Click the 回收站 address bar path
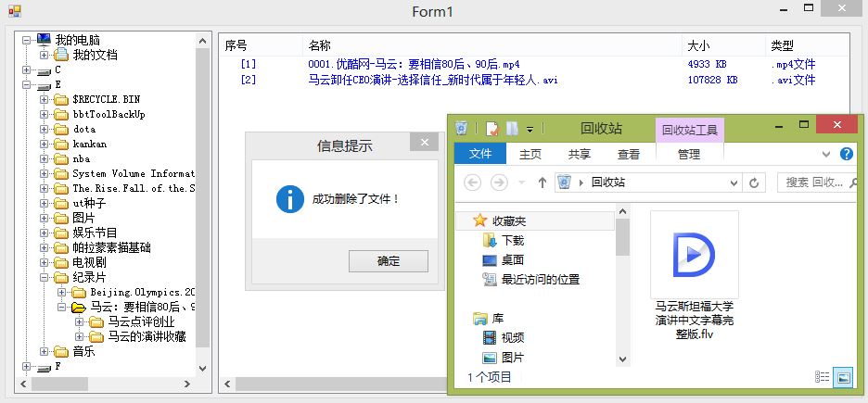The image size is (868, 403). (x=607, y=183)
